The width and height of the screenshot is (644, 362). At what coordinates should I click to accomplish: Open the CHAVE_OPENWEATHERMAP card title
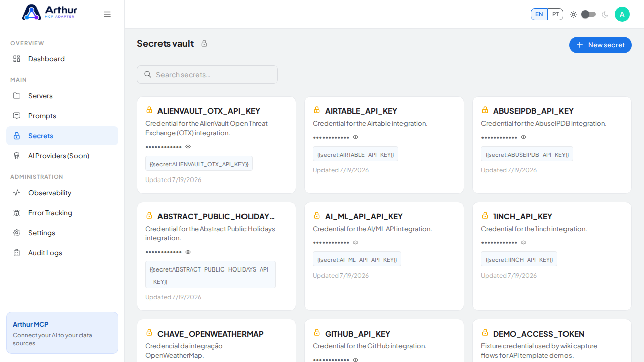click(x=210, y=334)
